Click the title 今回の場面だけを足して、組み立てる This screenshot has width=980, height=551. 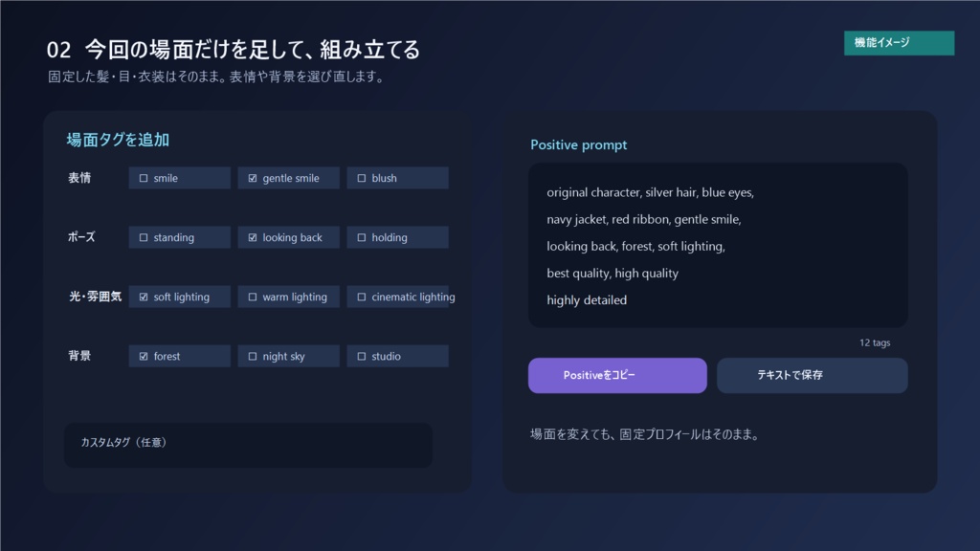pyautogui.click(x=253, y=50)
